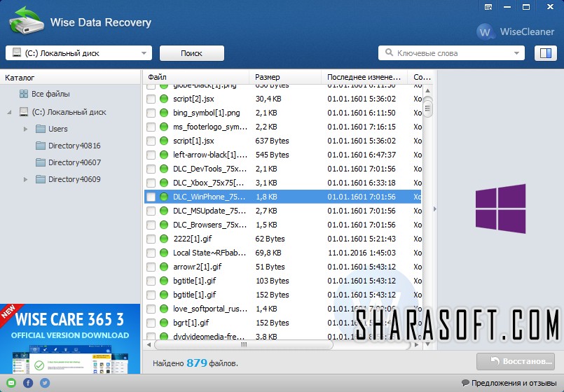
Task: Click the speech bubble icon near Предложения и отзывы
Action: [x=465, y=383]
